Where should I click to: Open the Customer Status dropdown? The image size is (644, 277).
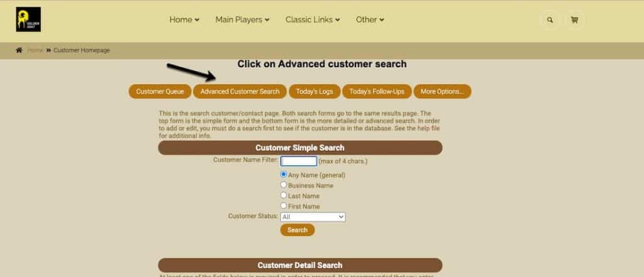(x=313, y=217)
